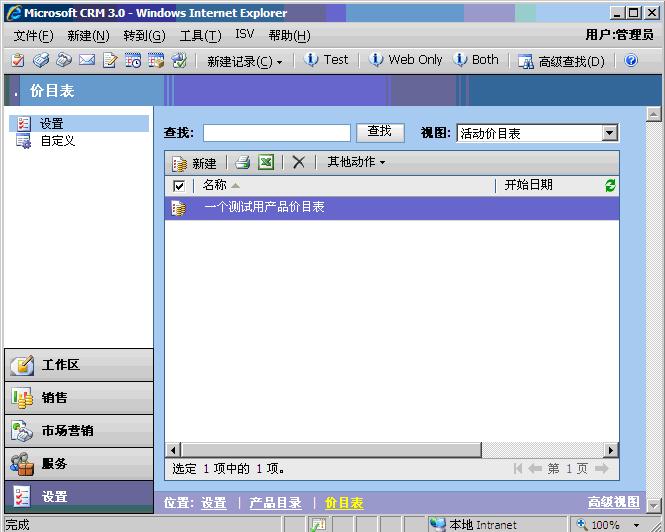Viewport: 665px width, 532px height.
Task: Click the new fax icon
Action: [x=41, y=60]
